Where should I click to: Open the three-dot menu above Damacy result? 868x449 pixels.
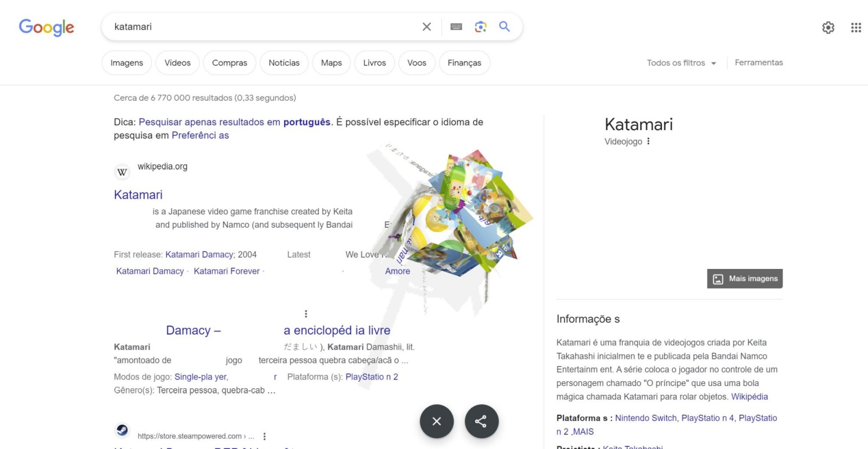click(306, 313)
